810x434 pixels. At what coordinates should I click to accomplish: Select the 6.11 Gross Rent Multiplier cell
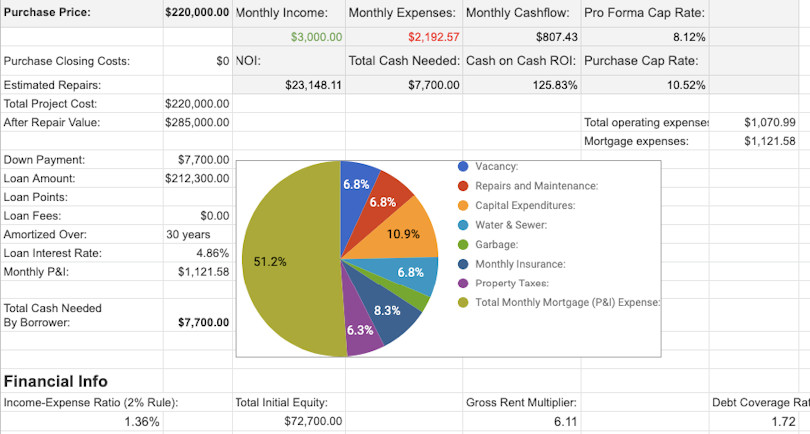pyautogui.click(x=565, y=422)
